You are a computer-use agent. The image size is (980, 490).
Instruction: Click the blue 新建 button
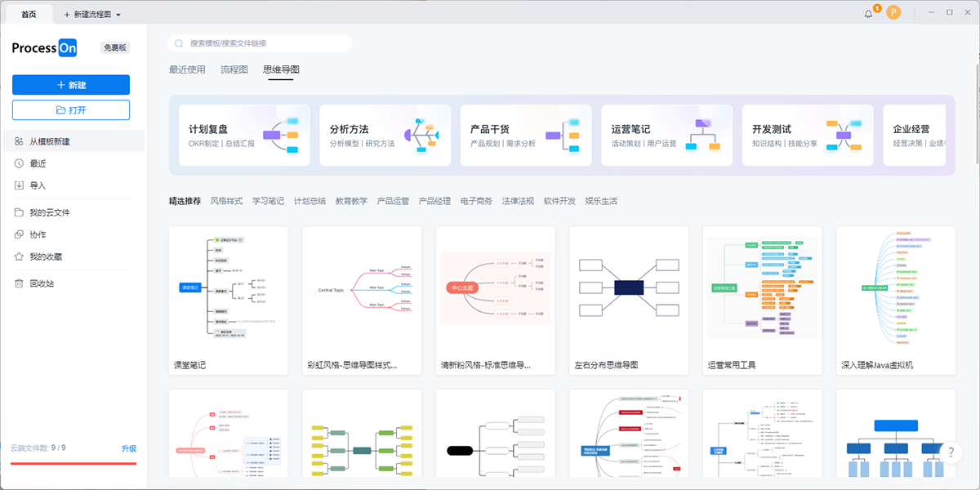pyautogui.click(x=71, y=85)
